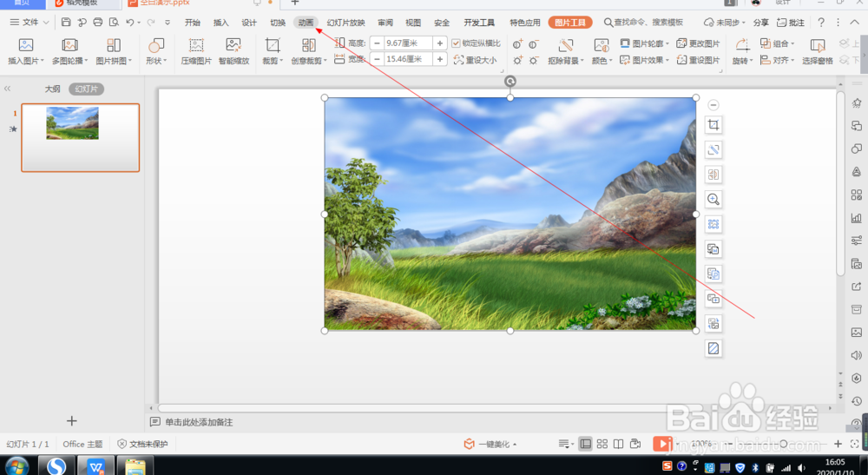Viewport: 868px width, 475px height.
Task: Click the Windows Start button
Action: pyautogui.click(x=16, y=466)
